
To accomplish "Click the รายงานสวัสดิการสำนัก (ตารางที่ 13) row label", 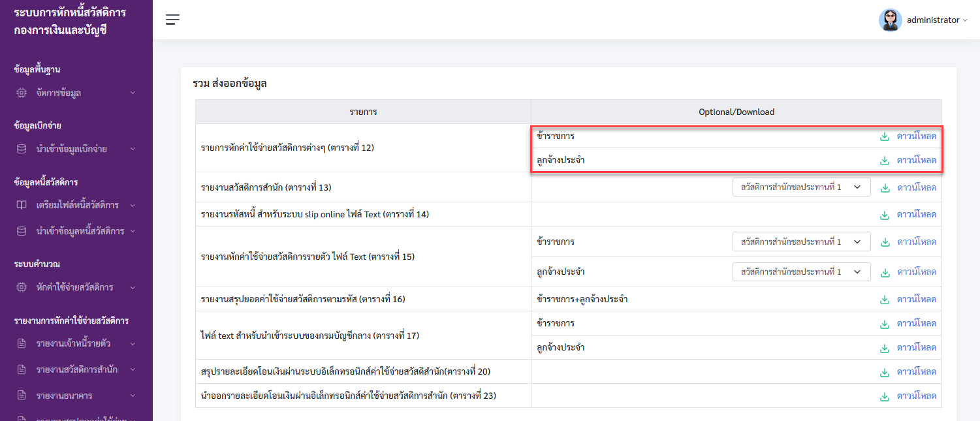I will click(x=266, y=188).
